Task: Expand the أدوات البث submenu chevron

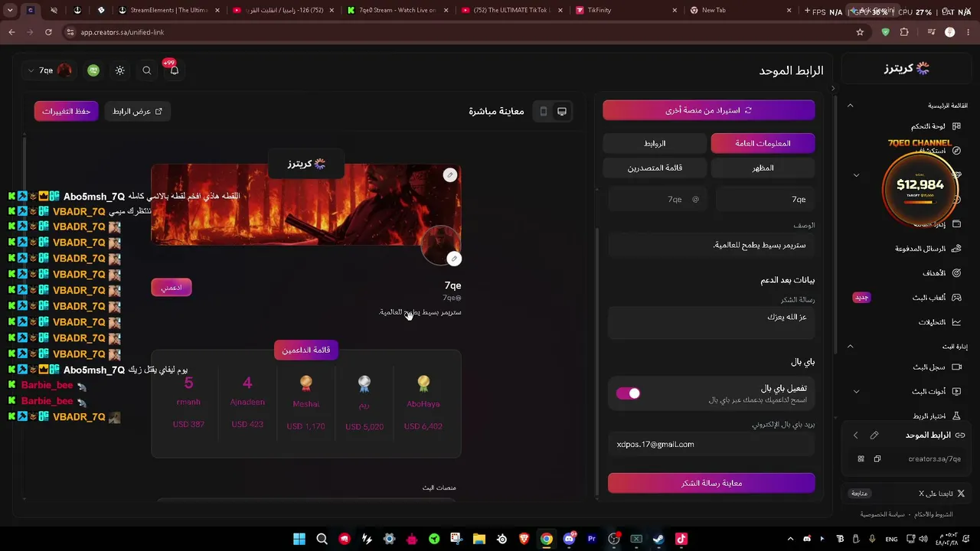Action: 856,392
